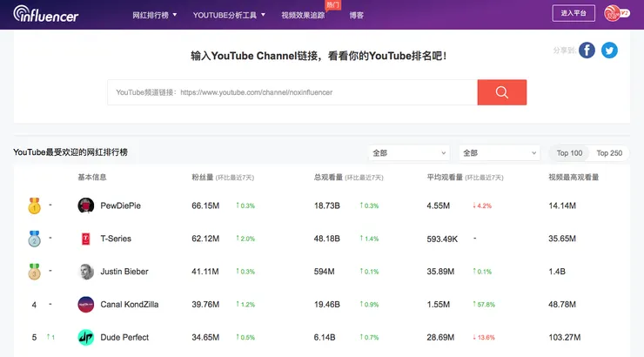Viewport: 644px width, 357px height.
Task: Click the green 57.8% increase indicator
Action: tap(483, 305)
